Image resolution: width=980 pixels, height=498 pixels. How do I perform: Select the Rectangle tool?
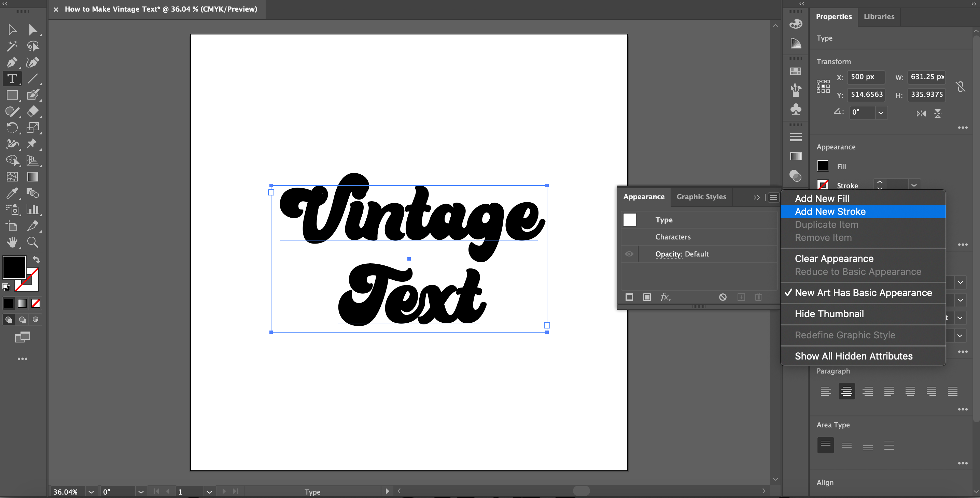point(12,95)
